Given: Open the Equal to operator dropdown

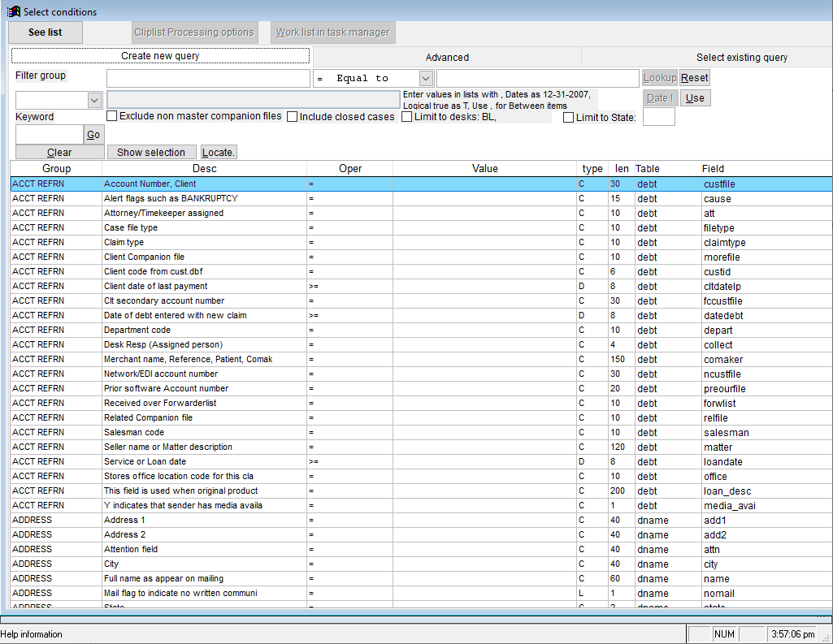Looking at the screenshot, I should [426, 79].
